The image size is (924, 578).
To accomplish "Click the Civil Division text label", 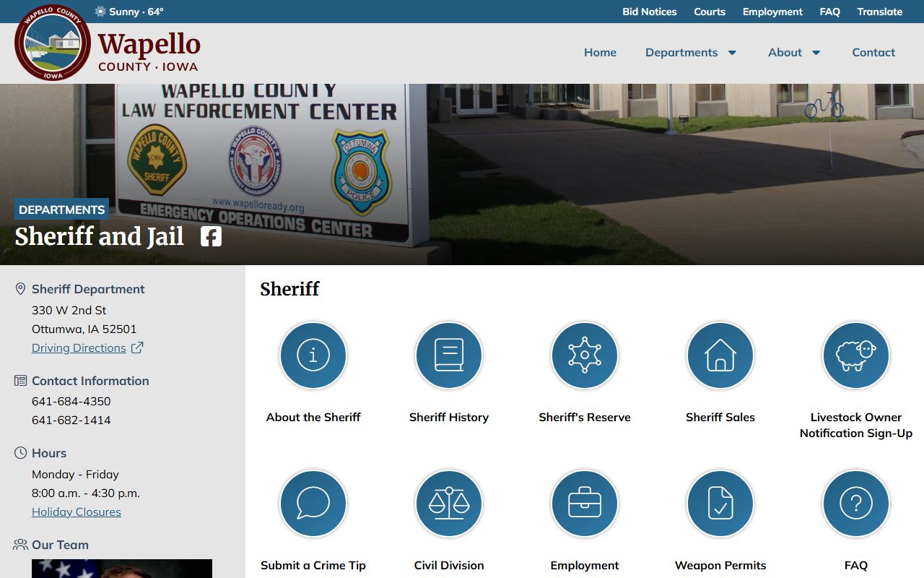I will [x=449, y=565].
